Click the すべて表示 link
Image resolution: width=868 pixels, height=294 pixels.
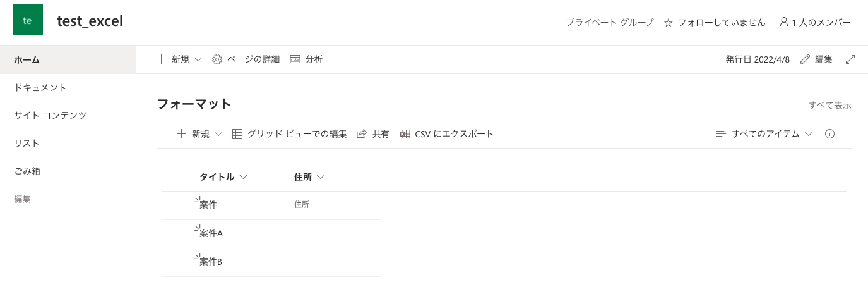pyautogui.click(x=829, y=106)
